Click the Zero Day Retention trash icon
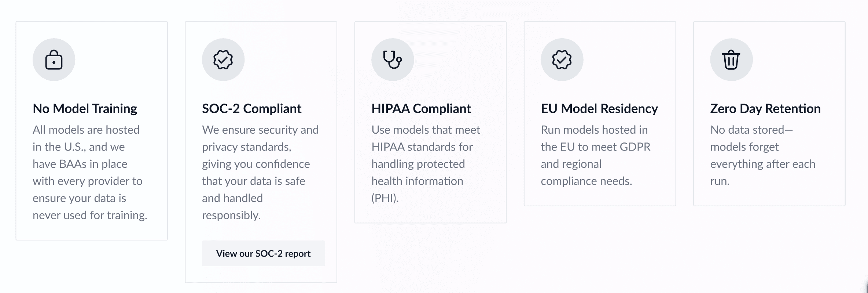 [x=731, y=59]
